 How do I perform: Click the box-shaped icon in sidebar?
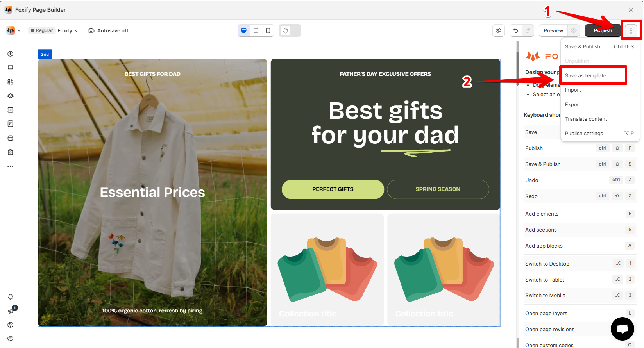(11, 138)
